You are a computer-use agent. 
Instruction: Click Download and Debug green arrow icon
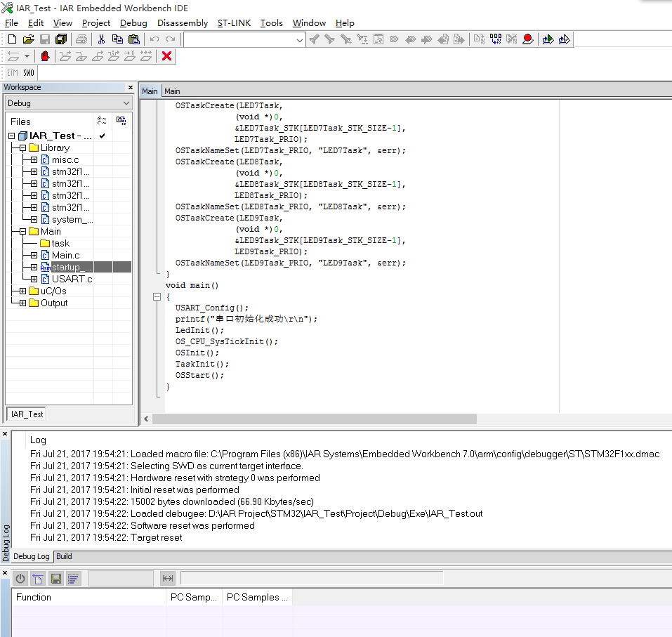[548, 39]
